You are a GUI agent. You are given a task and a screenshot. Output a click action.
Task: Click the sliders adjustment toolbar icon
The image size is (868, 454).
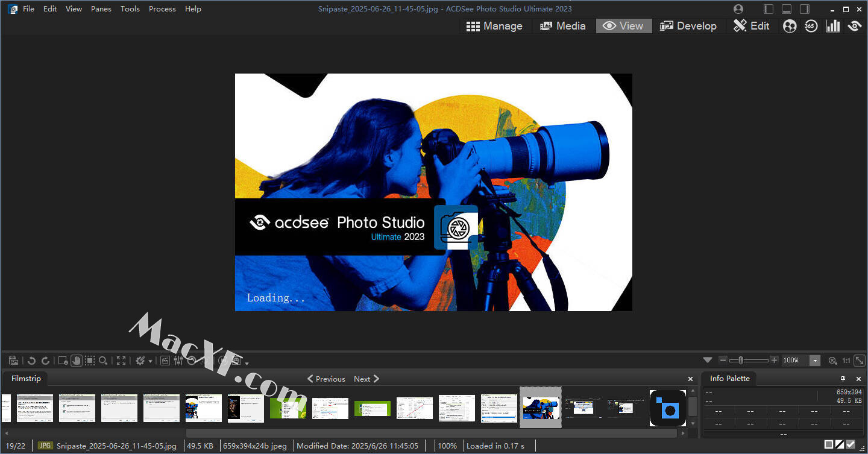[x=178, y=361]
